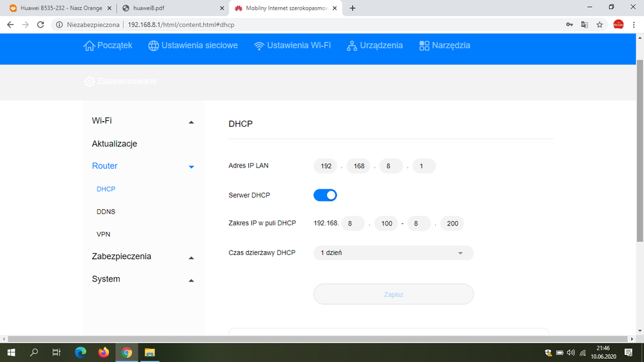This screenshot has width=644, height=362.
Task: Open Firefox from the Windows taskbar
Action: click(104, 352)
